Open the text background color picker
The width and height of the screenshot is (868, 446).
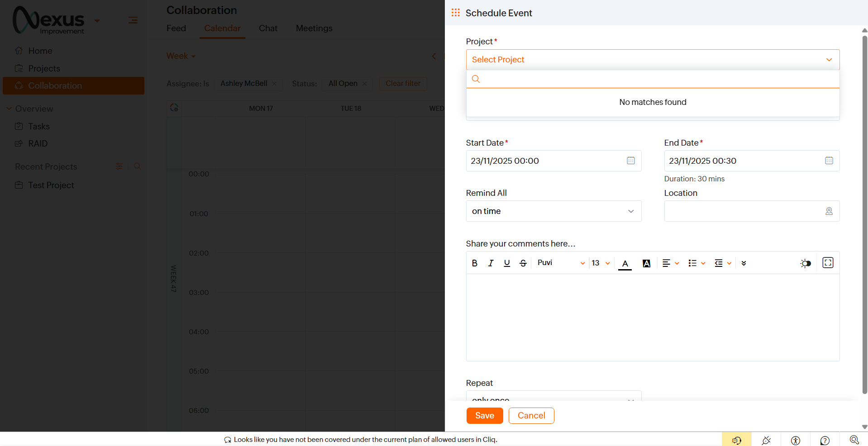[x=646, y=263]
